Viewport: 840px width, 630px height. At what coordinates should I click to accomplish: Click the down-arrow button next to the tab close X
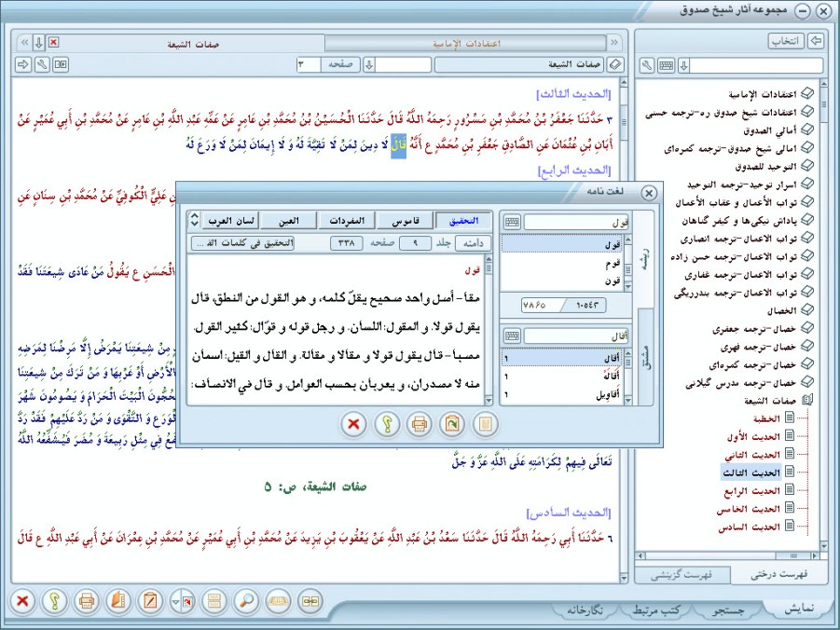[38, 43]
